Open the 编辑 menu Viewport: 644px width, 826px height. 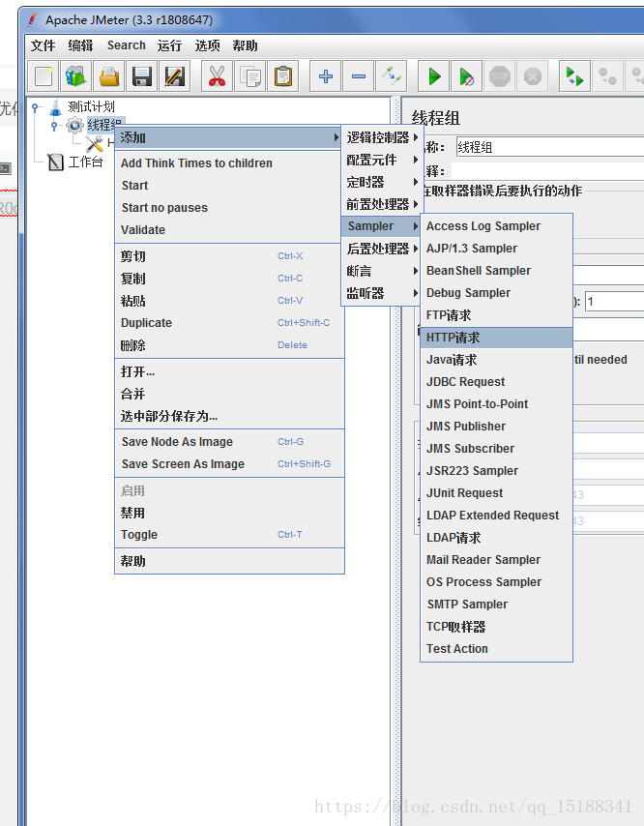pyautogui.click(x=80, y=45)
